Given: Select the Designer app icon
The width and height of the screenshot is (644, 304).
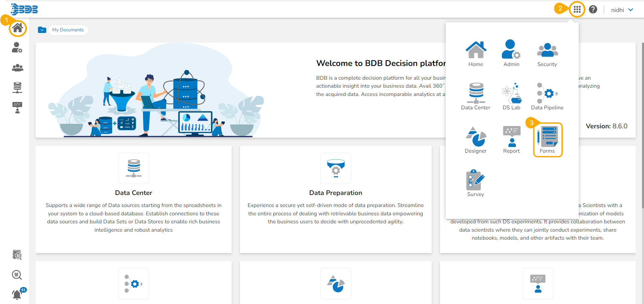Looking at the screenshot, I should tap(475, 140).
